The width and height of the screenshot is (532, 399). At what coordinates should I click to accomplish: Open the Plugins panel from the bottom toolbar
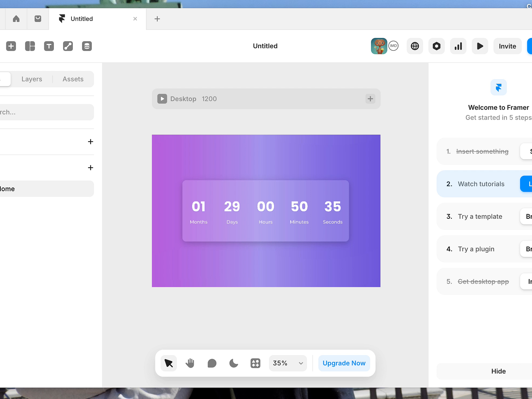click(255, 363)
